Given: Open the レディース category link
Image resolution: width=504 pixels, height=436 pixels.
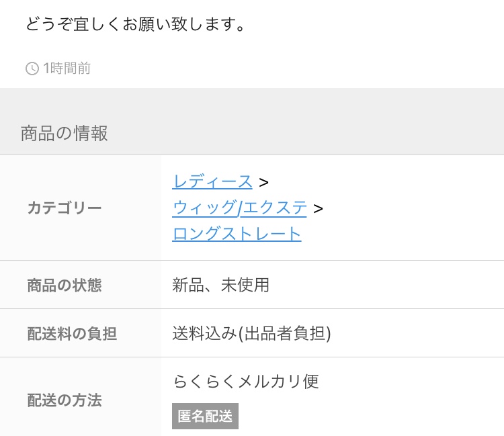Looking at the screenshot, I should pyautogui.click(x=212, y=182).
